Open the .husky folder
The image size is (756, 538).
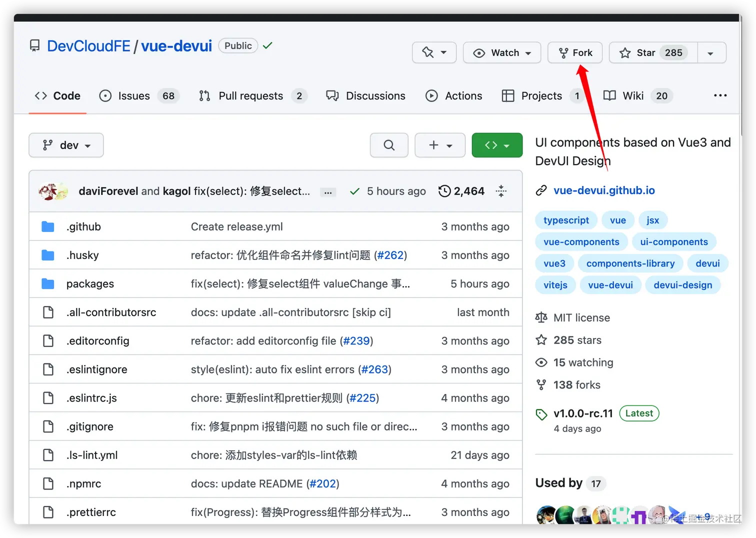pos(82,255)
